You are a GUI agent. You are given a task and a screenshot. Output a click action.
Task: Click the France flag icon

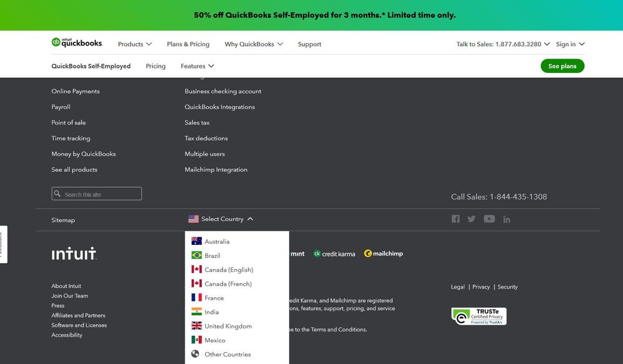(x=196, y=297)
